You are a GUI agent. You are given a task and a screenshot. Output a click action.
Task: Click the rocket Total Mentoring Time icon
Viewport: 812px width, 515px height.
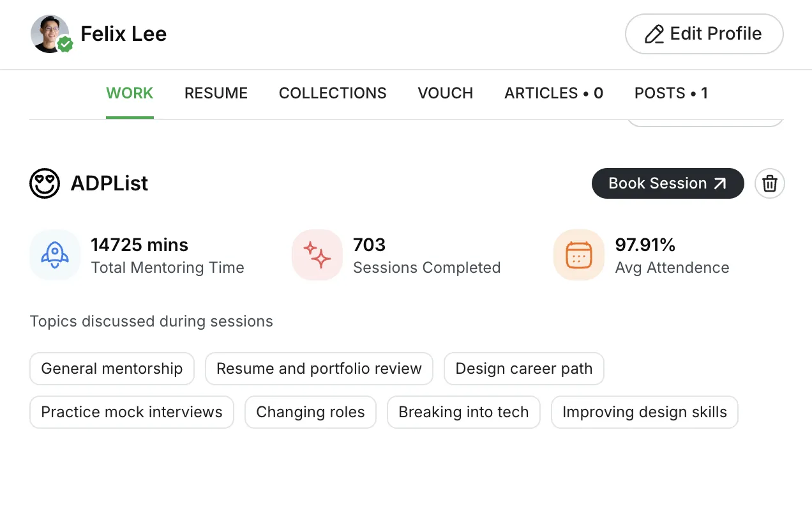[x=55, y=255]
